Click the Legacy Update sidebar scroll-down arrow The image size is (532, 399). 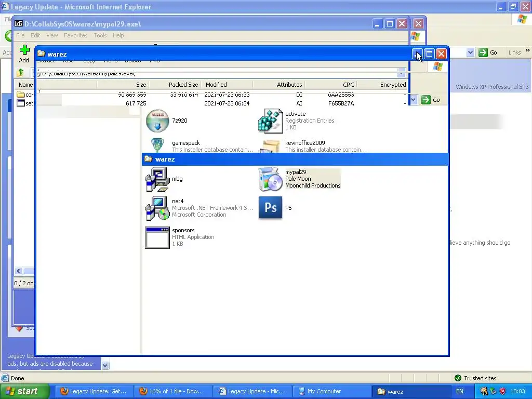pos(105,365)
